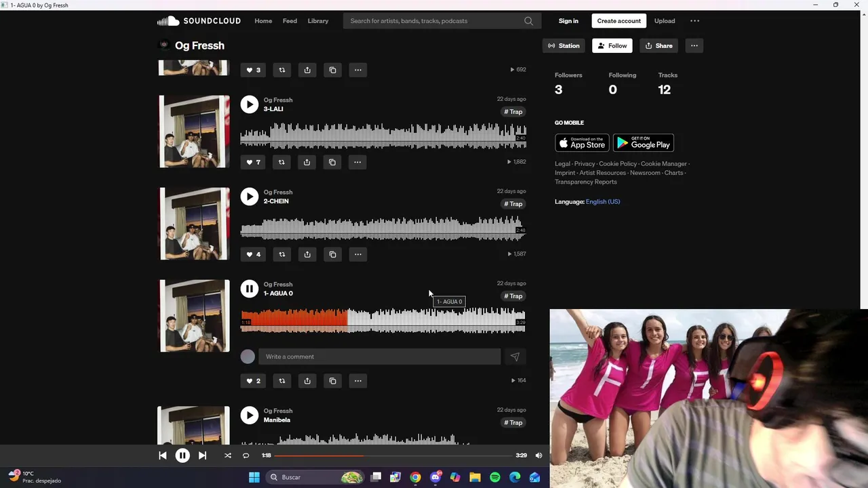The height and width of the screenshot is (488, 868).
Task: Click the search magnifier icon
Action: coord(528,21)
